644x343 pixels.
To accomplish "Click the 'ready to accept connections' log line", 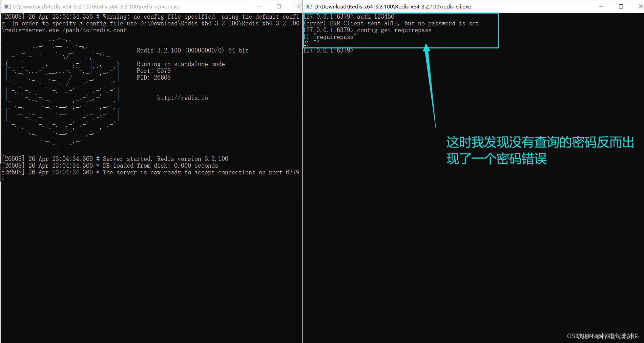I will [151, 172].
